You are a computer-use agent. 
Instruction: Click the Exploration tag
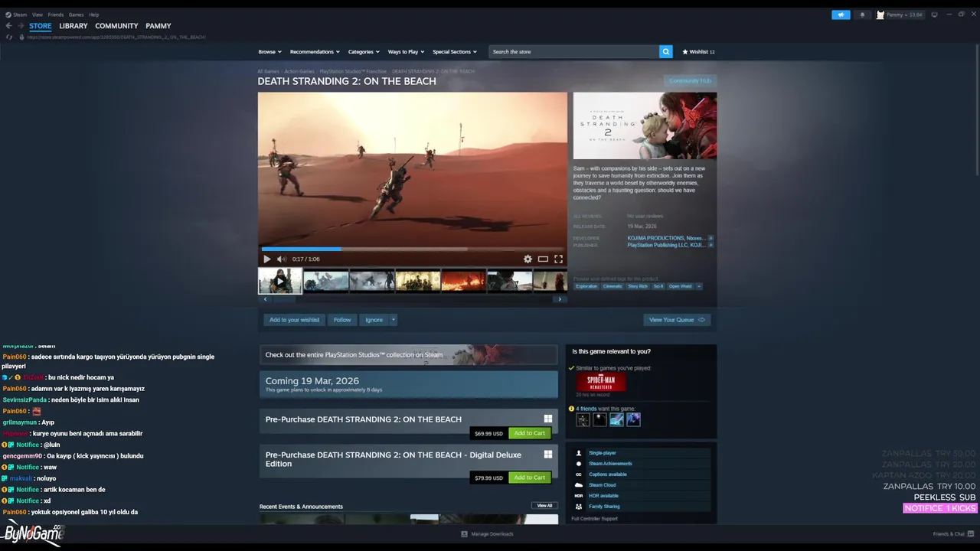(x=586, y=286)
